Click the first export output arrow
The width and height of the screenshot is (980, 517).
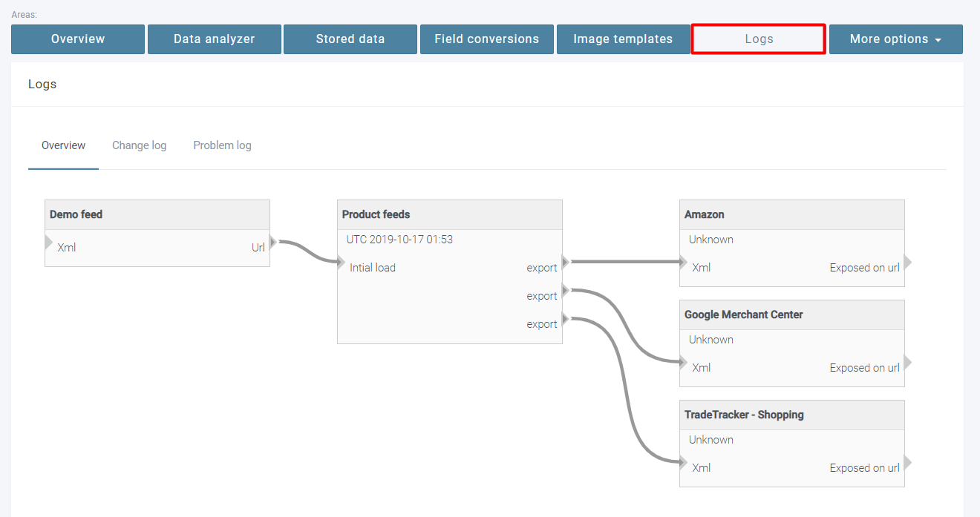point(566,262)
